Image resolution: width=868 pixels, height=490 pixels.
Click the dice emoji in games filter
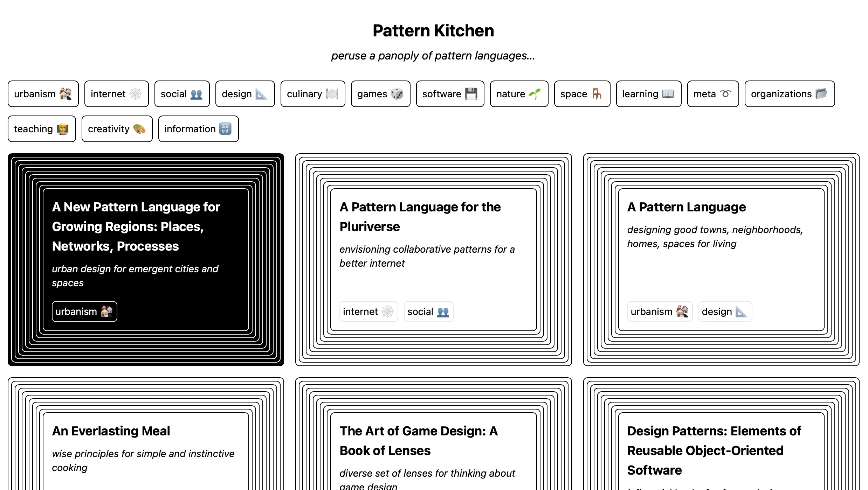397,94
